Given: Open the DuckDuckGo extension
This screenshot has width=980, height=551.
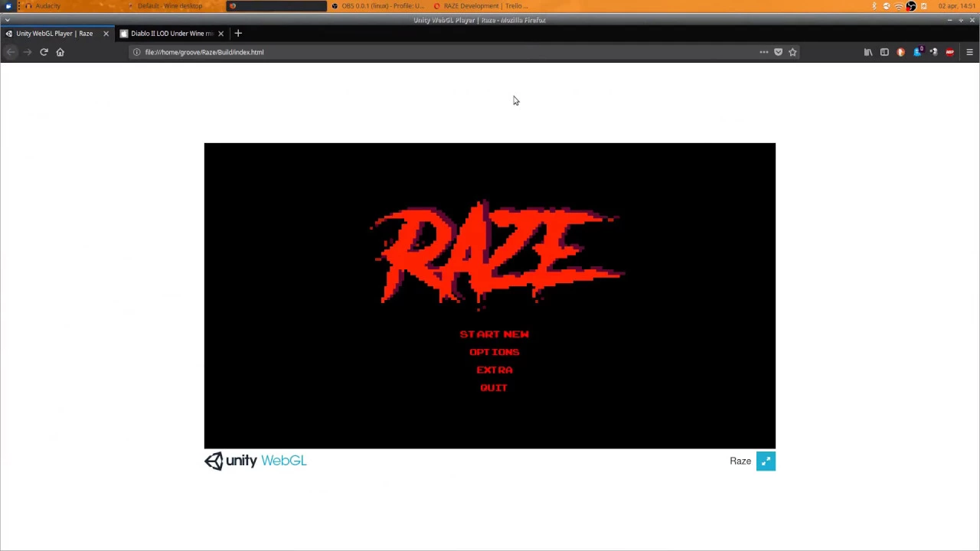Looking at the screenshot, I should point(900,52).
